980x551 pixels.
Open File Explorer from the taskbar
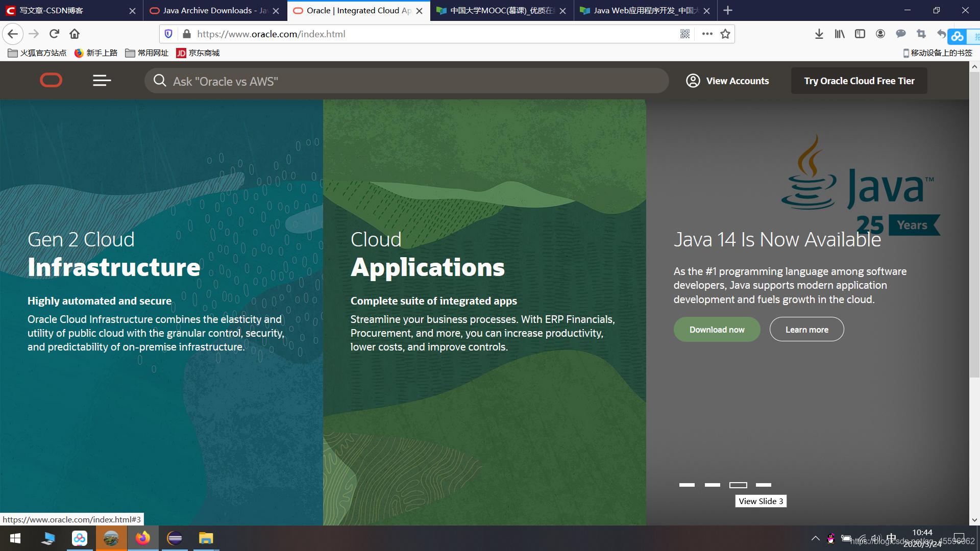(x=206, y=538)
